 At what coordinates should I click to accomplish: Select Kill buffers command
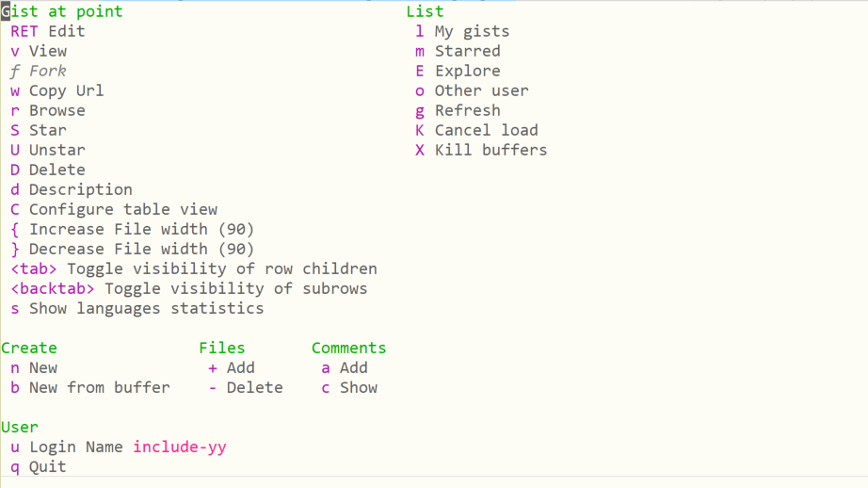[490, 150]
